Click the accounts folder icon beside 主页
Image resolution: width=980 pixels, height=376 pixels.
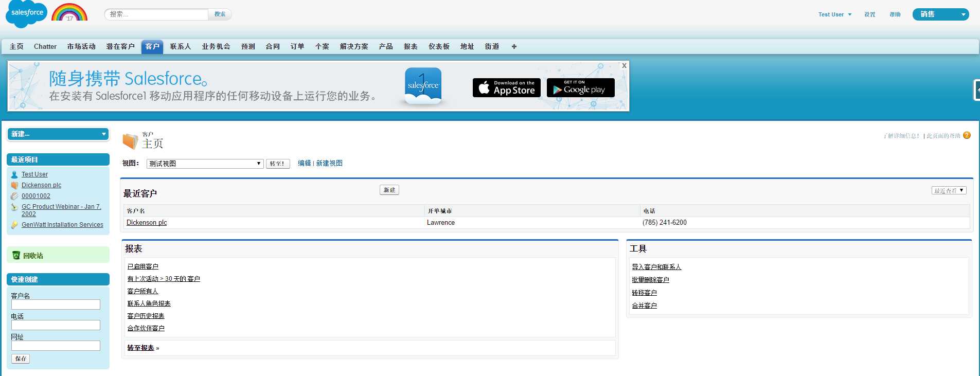pos(130,140)
